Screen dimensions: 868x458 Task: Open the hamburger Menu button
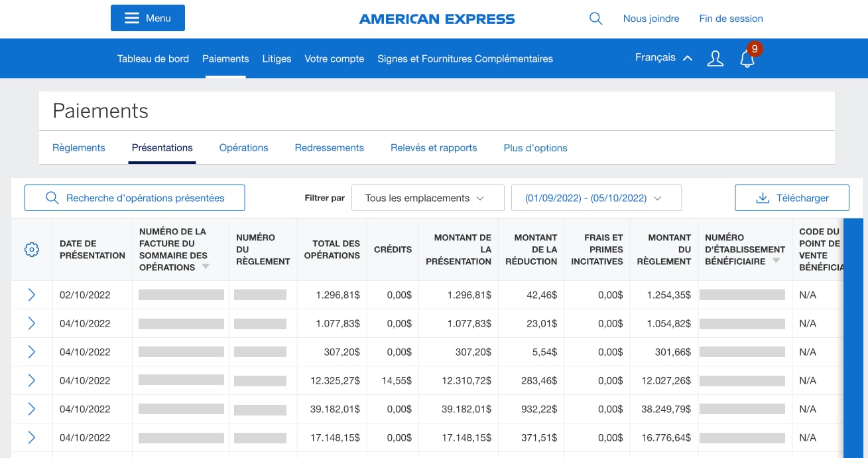click(147, 18)
